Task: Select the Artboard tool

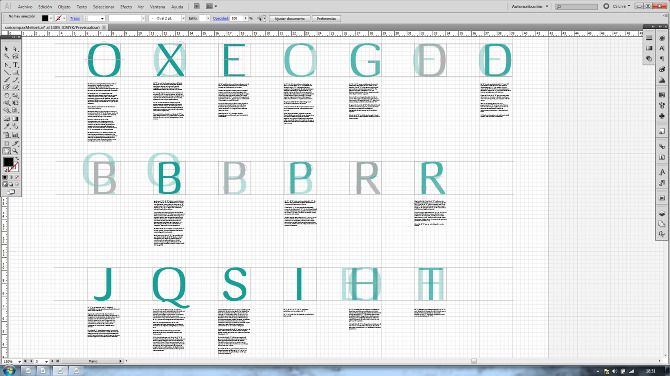Action: [x=7, y=143]
